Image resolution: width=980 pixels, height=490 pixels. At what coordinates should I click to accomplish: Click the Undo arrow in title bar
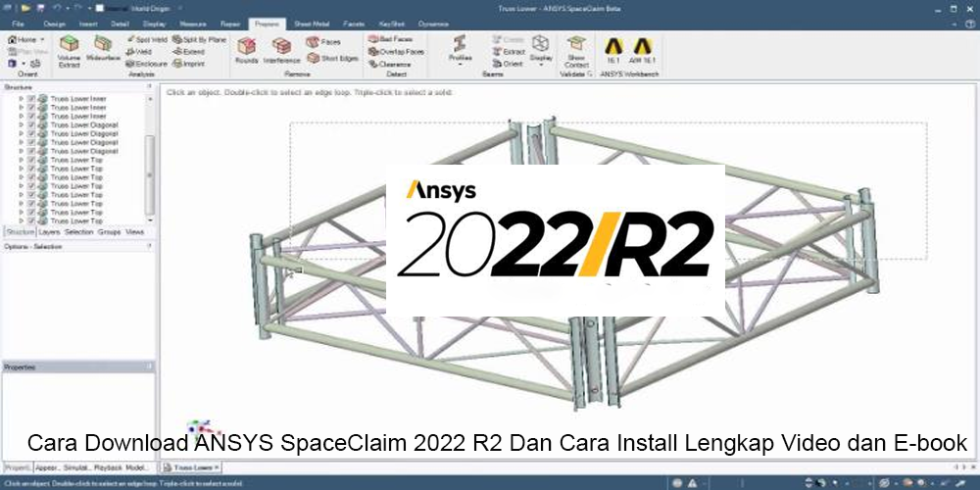57,8
